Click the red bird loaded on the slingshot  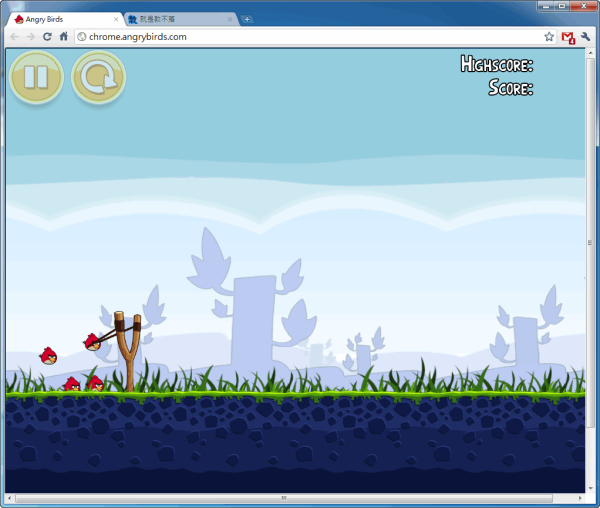click(x=92, y=342)
